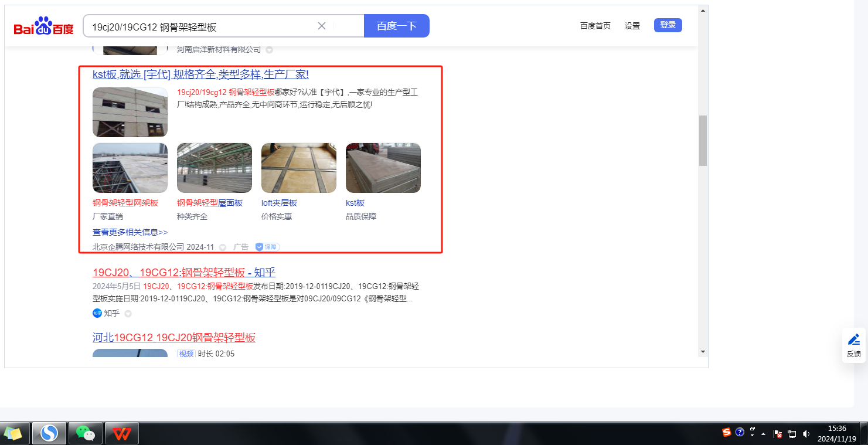Click the 知乎 source icon
This screenshot has width=868, height=445.
[97, 313]
